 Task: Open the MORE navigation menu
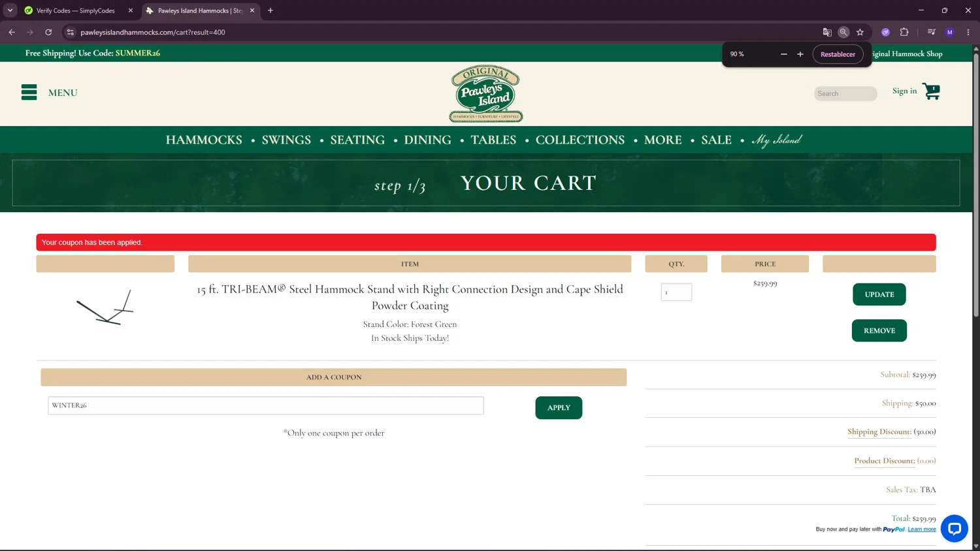click(662, 140)
